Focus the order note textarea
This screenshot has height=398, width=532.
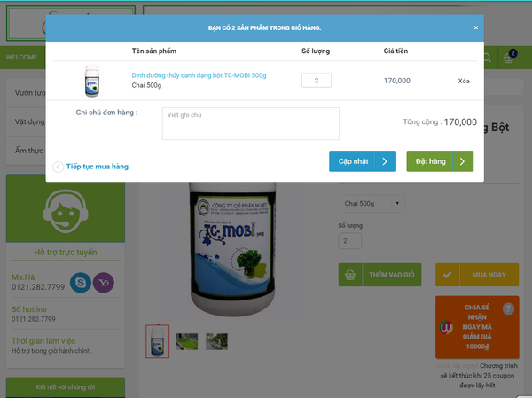click(x=251, y=123)
